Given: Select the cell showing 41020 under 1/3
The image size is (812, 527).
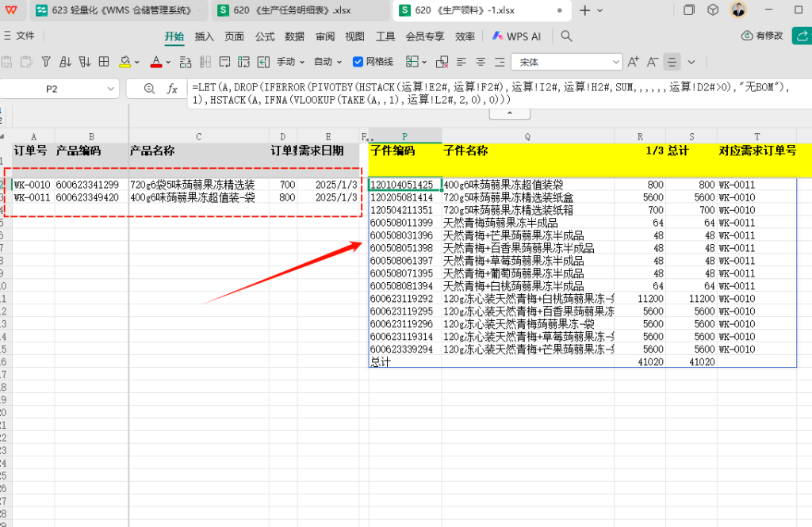Looking at the screenshot, I should [x=640, y=362].
